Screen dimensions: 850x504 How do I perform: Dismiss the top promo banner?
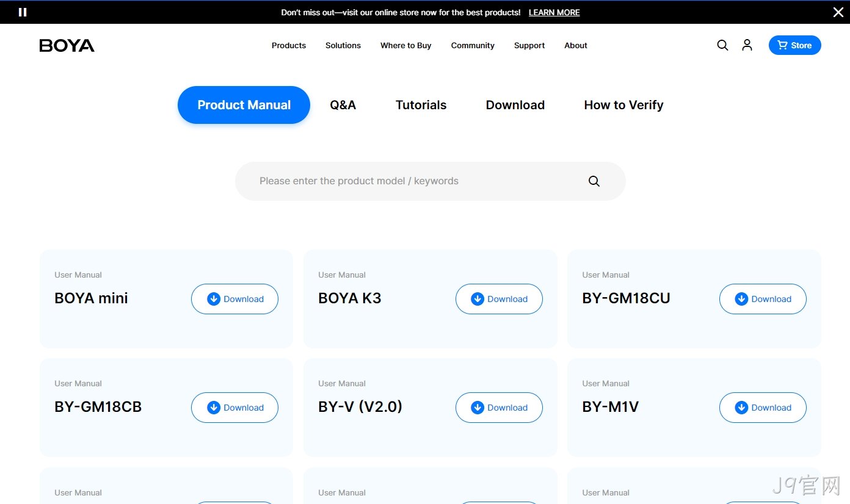click(x=838, y=12)
